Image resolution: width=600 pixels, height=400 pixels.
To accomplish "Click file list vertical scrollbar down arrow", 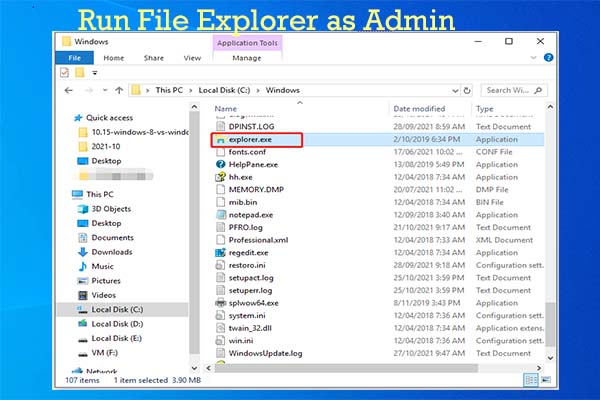I will pyautogui.click(x=550, y=358).
